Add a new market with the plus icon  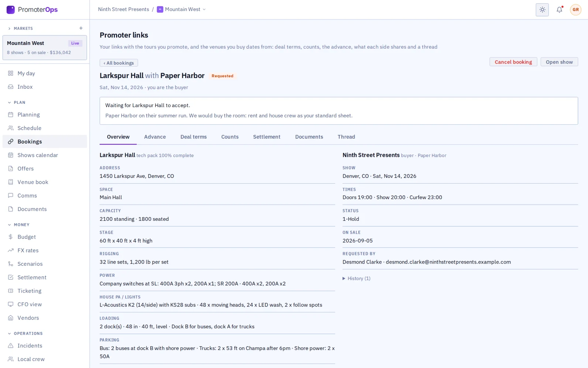pos(81,28)
